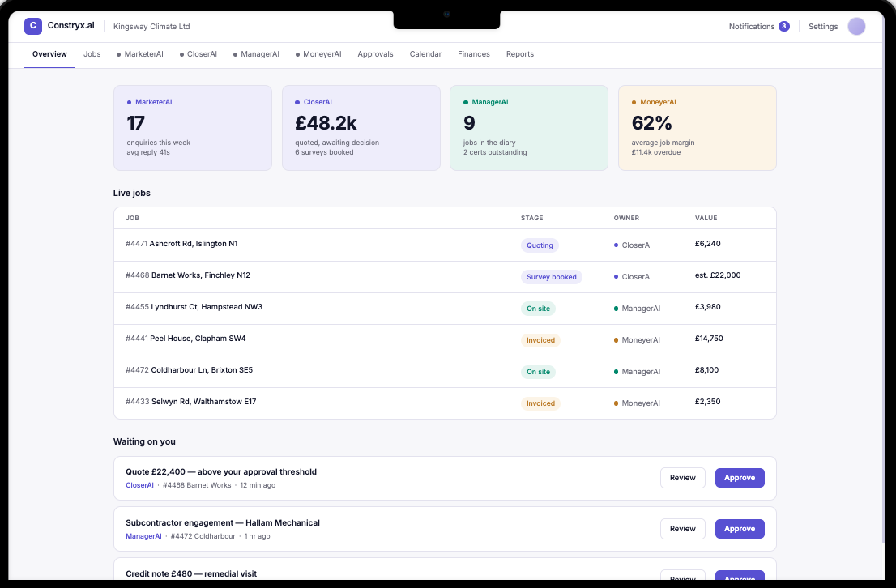Open the CloserAI £48.2k quoted card
Screen dimensions: 896x588
(x=361, y=128)
